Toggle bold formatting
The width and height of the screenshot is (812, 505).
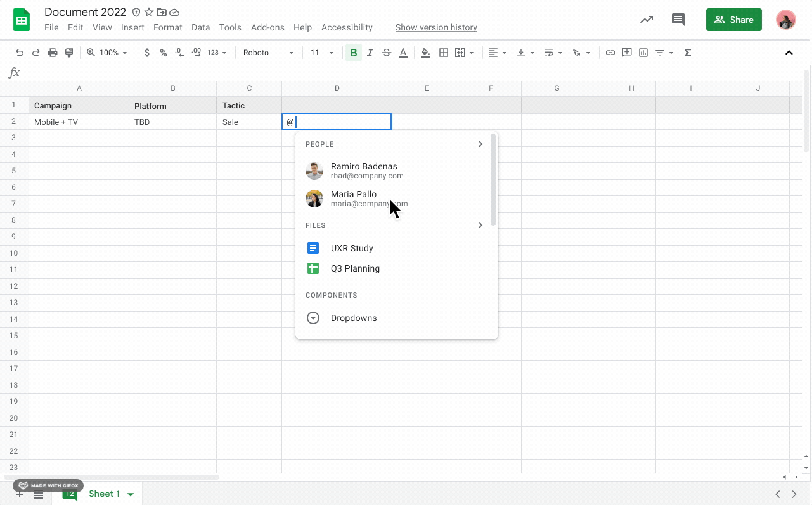click(353, 53)
